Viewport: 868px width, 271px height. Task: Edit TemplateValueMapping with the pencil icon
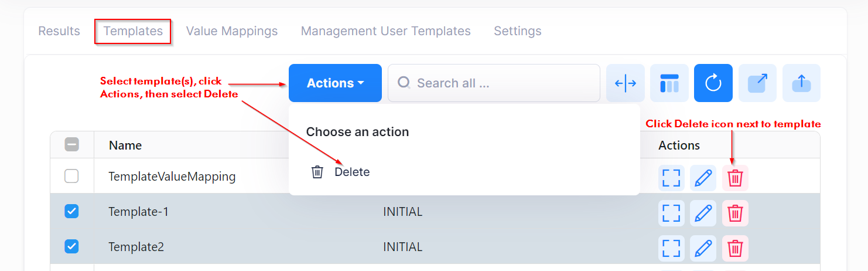pos(703,178)
